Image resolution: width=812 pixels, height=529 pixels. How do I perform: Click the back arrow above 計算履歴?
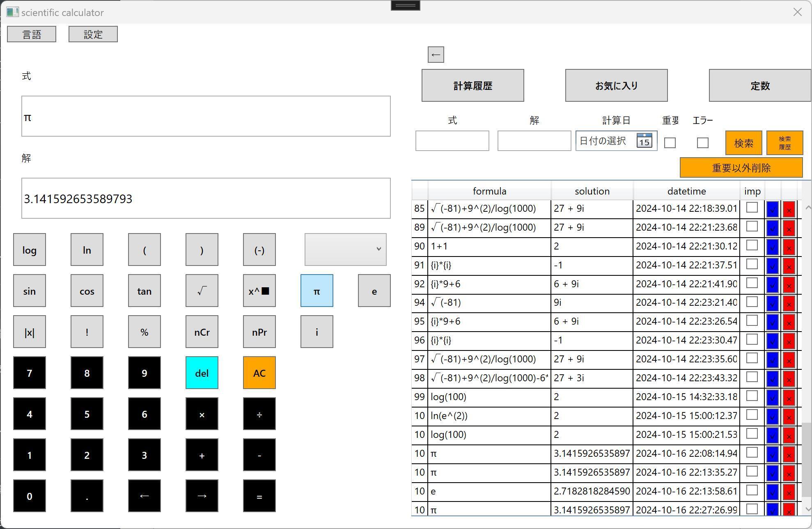pyautogui.click(x=436, y=55)
